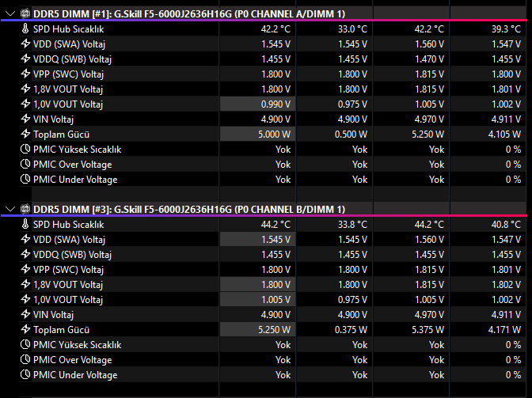The height and width of the screenshot is (398, 532).
Task: Select PMIC Under Voltage label under DIMM #3
Action: [x=75, y=375]
